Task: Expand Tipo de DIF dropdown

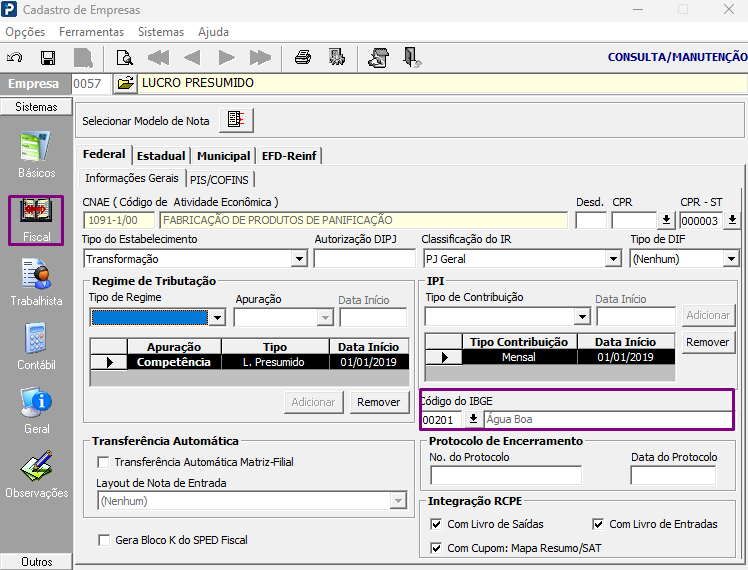Action: tap(731, 259)
